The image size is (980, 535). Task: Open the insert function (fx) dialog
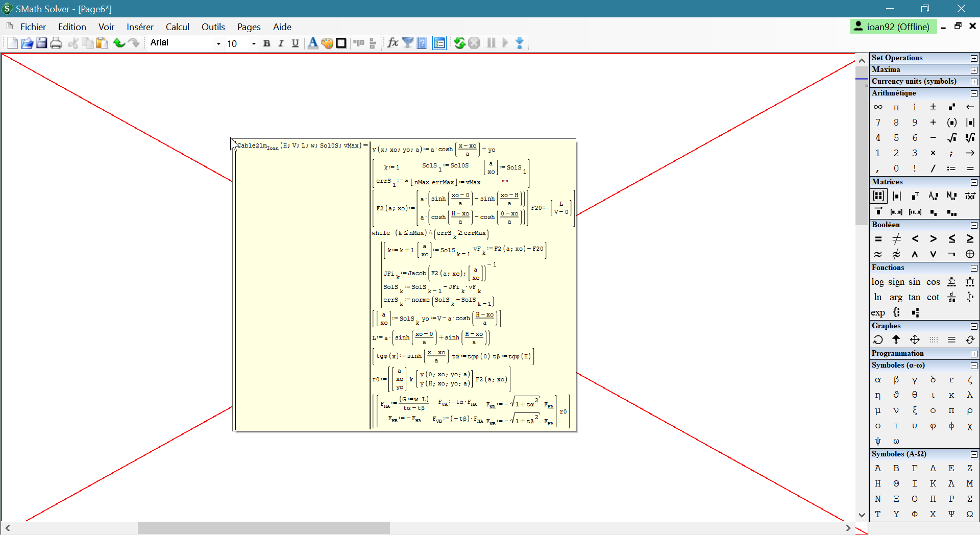tap(393, 43)
